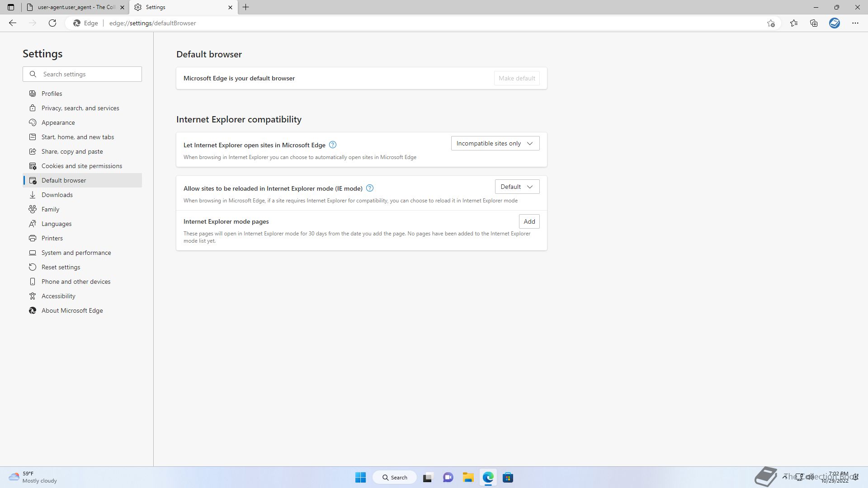This screenshot has width=868, height=488.
Task: Close the Settings tab
Action: tap(230, 7)
